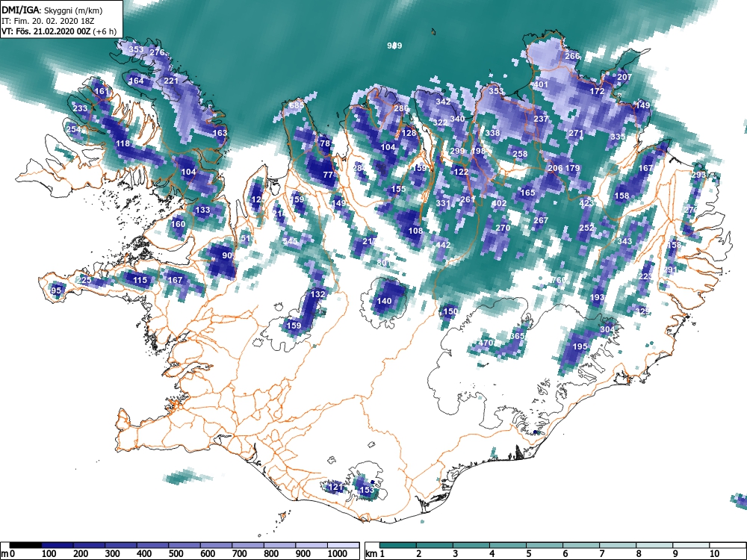Click the 442 visibility value

(x=443, y=245)
